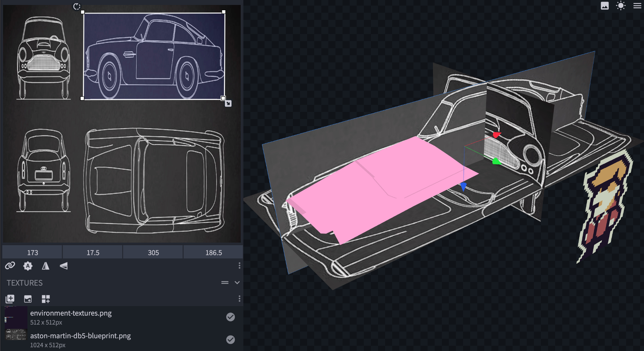Screen dimensions: 644x351
Task: Click the Textures panel drag handle
Action: 225,283
